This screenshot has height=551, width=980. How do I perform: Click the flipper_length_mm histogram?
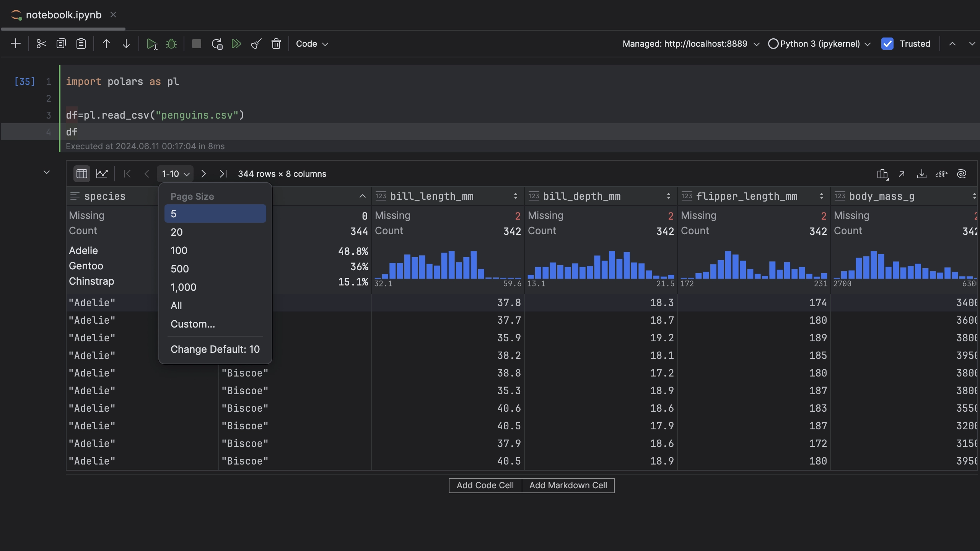754,265
